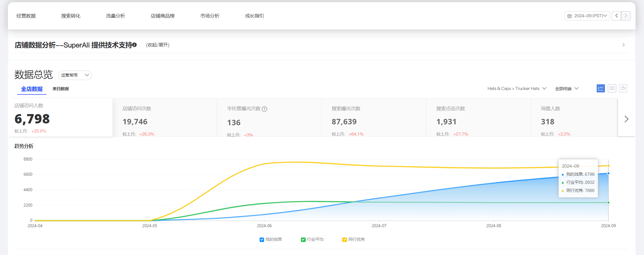Open the 流量分析 menu tab
Image resolution: width=644 pixels, height=255 pixels.
(x=115, y=16)
